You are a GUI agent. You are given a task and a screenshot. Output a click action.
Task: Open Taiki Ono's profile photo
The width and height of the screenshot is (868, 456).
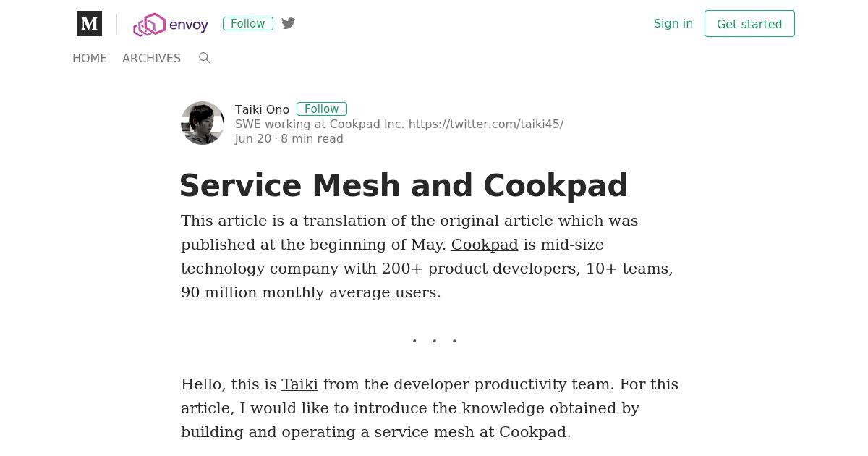coord(203,123)
